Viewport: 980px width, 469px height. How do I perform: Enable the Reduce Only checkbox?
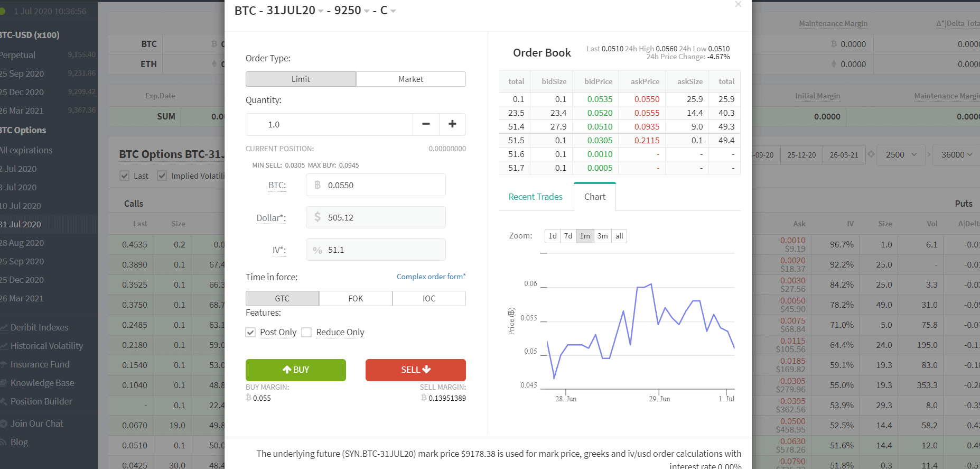click(306, 333)
